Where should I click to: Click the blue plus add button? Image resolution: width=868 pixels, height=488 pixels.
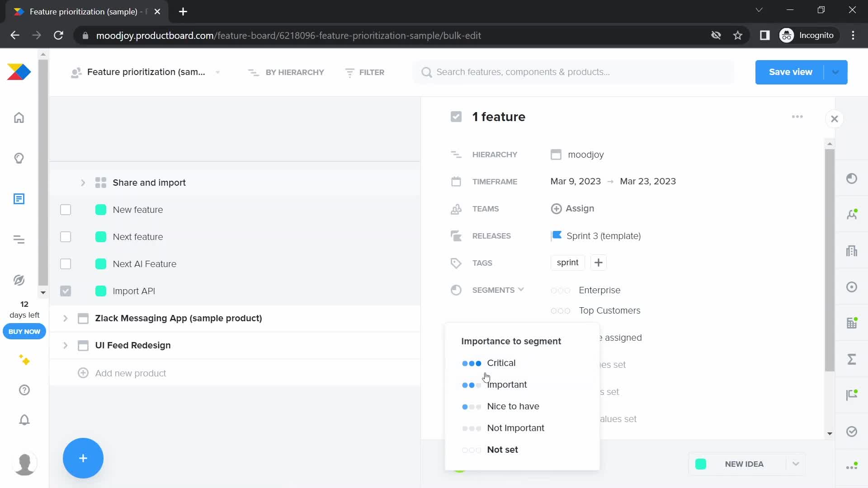point(83,458)
